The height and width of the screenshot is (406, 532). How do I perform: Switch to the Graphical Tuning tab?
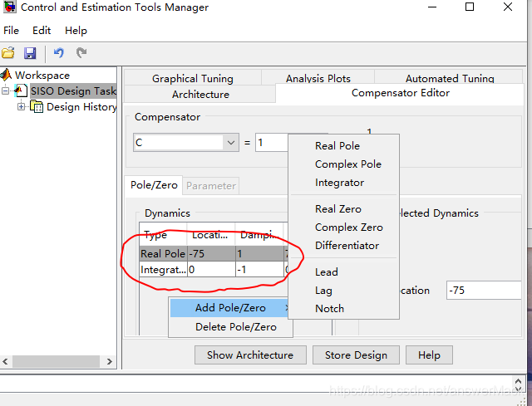[193, 78]
